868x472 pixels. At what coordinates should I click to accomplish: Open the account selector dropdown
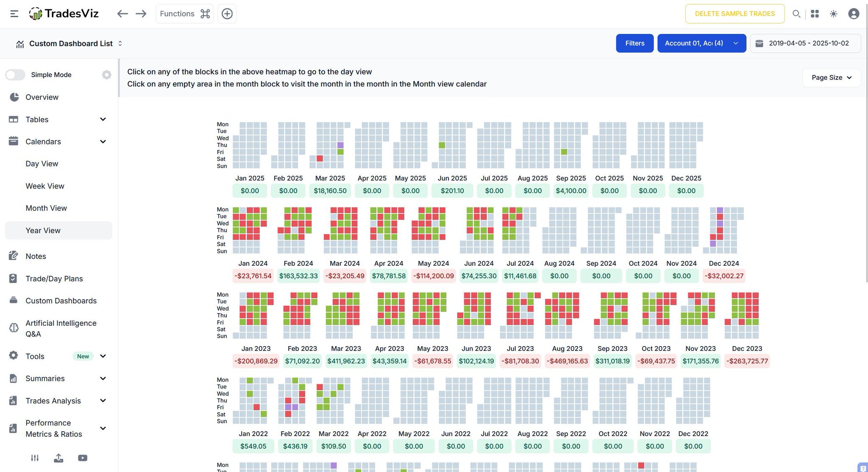pyautogui.click(x=701, y=43)
